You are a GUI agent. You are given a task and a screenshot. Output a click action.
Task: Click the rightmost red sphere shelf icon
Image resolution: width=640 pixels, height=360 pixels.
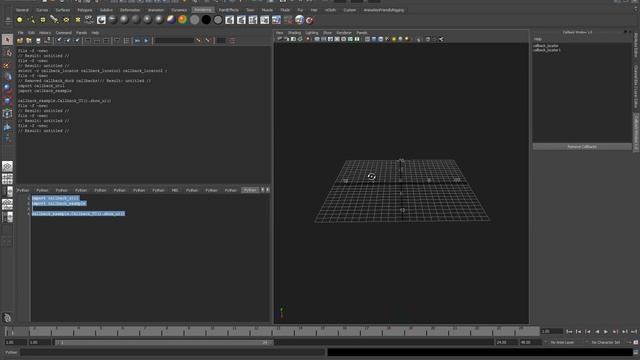point(310,20)
